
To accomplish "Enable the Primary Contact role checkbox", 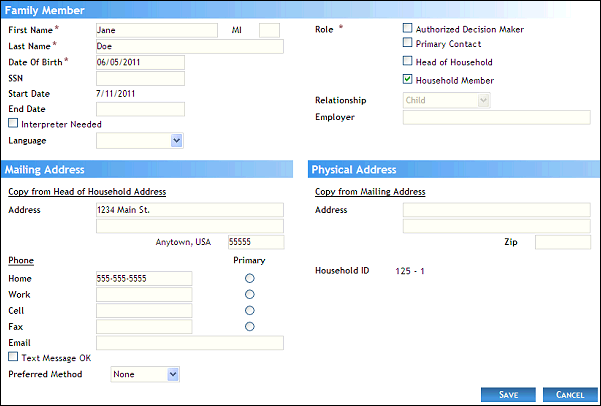I will (407, 44).
